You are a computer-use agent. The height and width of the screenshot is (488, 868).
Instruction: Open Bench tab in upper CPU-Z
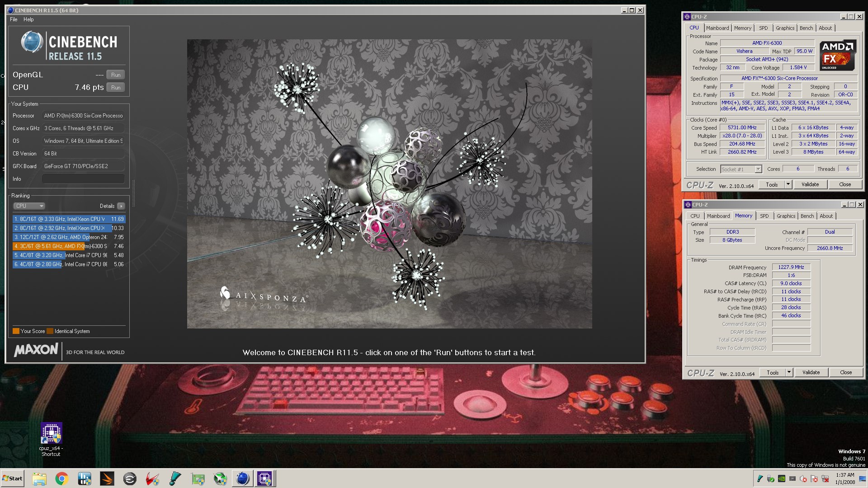(x=806, y=28)
